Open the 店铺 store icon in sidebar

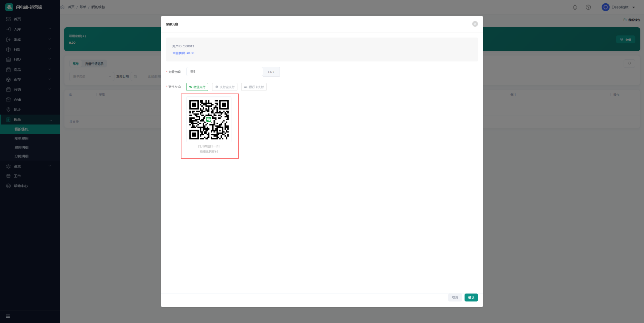pos(8,100)
